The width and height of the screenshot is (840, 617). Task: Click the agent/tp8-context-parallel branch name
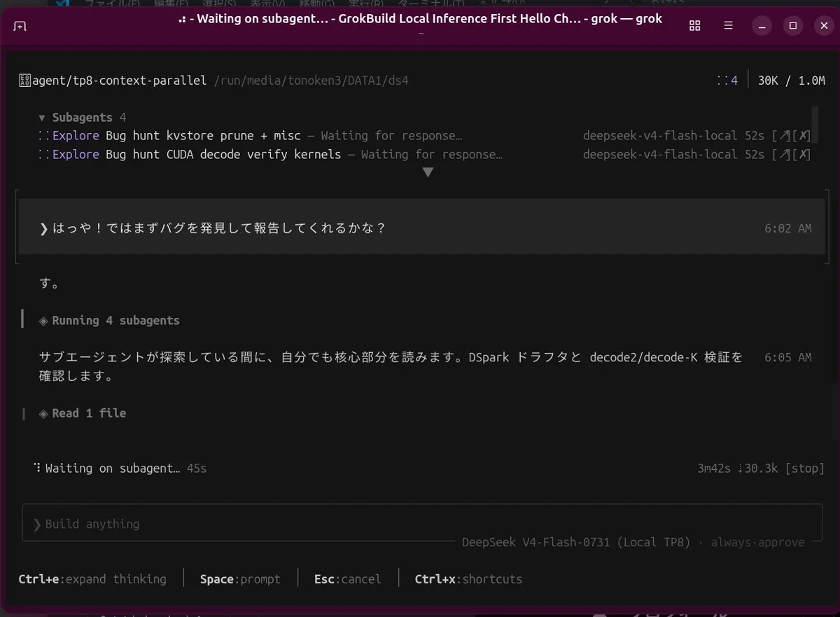[118, 81]
